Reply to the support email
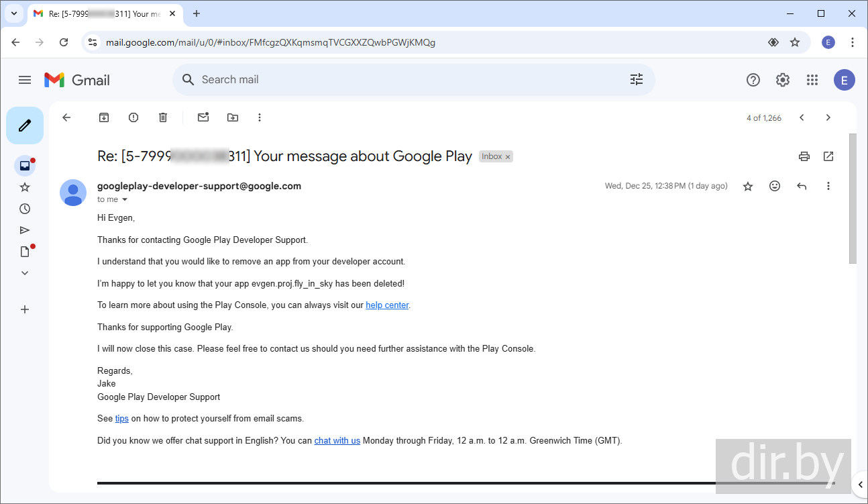The height and width of the screenshot is (504, 868). pos(802,186)
